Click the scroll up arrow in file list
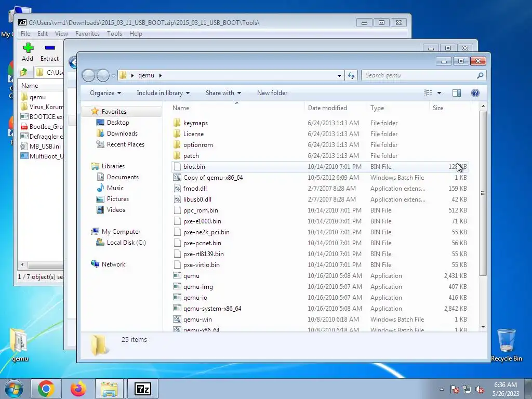 (483, 107)
